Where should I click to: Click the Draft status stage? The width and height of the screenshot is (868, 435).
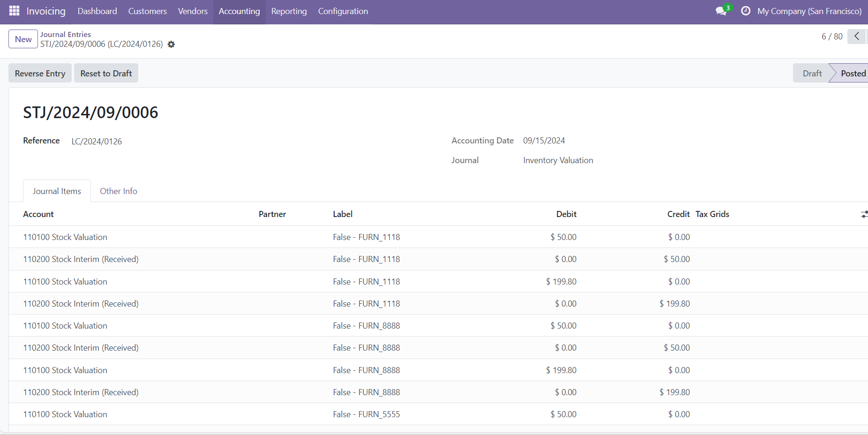812,74
